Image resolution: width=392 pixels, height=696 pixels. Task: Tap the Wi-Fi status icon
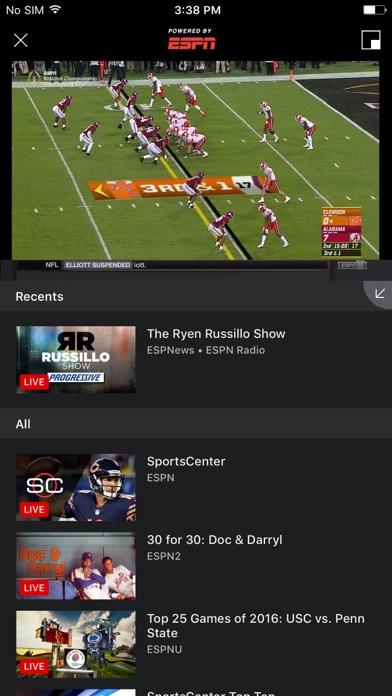click(55, 10)
